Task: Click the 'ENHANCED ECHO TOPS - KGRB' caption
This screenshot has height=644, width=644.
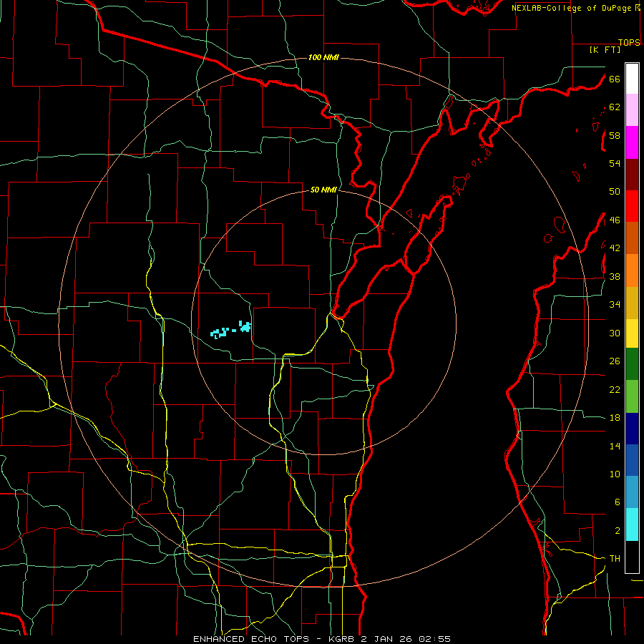Action: 275,639
